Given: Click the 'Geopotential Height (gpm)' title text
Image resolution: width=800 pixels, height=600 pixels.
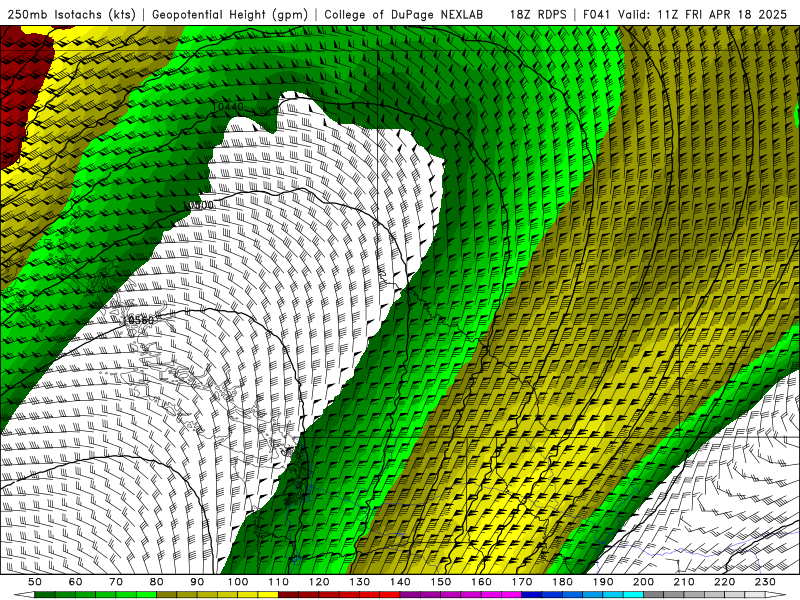Looking at the screenshot, I should coord(230,14).
